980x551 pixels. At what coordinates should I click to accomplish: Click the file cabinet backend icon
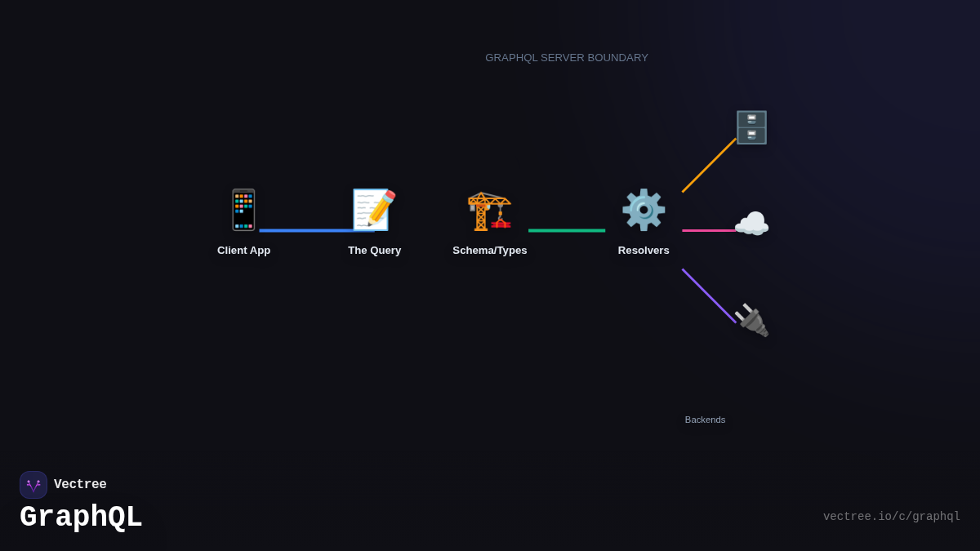pyautogui.click(x=751, y=127)
